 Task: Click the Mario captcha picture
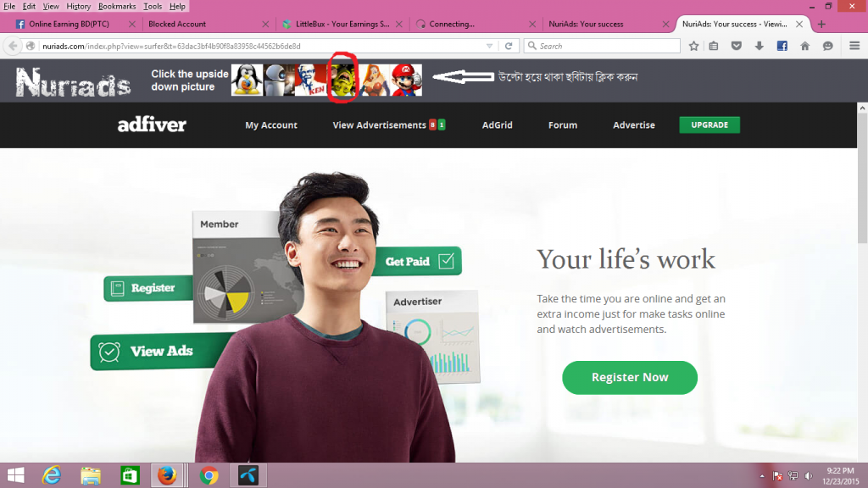click(407, 80)
